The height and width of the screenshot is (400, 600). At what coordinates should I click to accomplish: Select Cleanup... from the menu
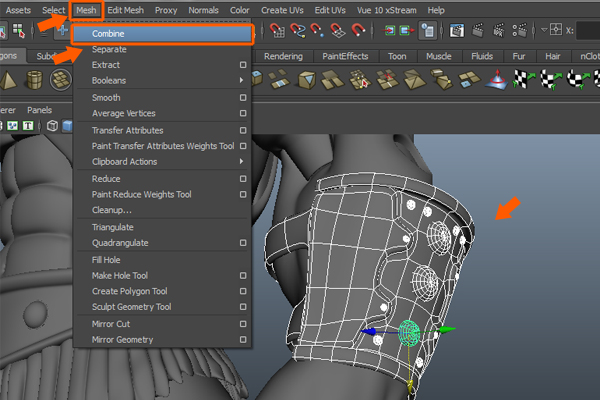click(x=112, y=210)
